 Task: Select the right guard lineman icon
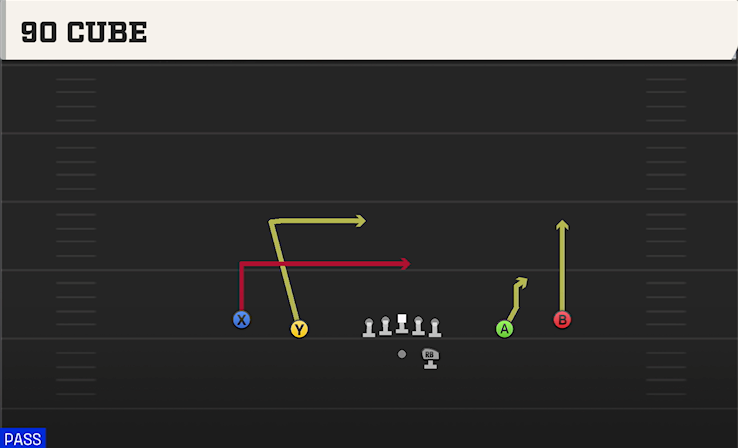coord(418,326)
